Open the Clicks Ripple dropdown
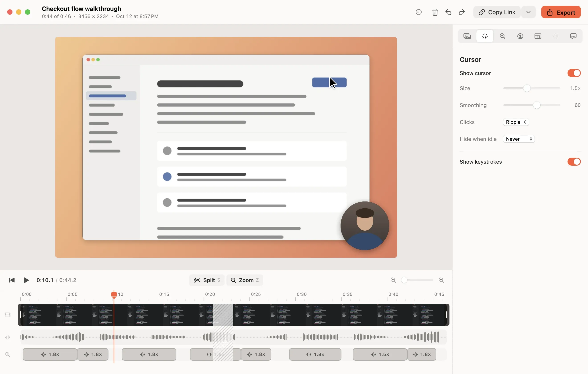Screen dimensions: 588x374 [516, 122]
